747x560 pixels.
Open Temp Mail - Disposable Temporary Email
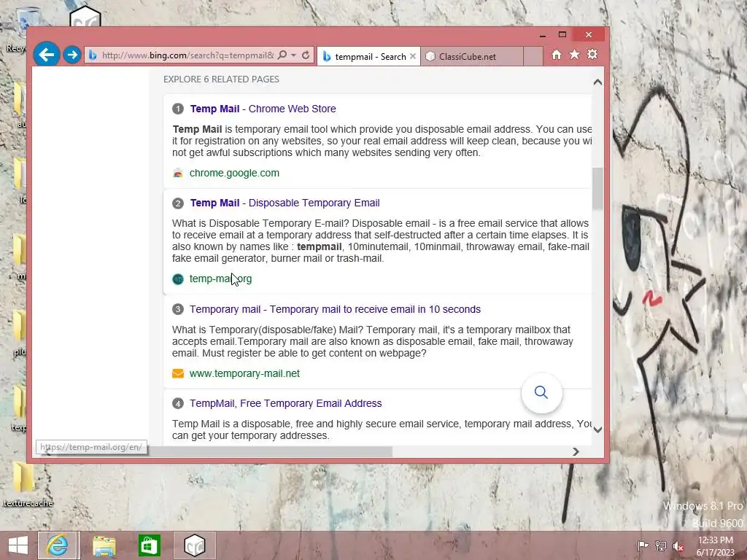(285, 203)
